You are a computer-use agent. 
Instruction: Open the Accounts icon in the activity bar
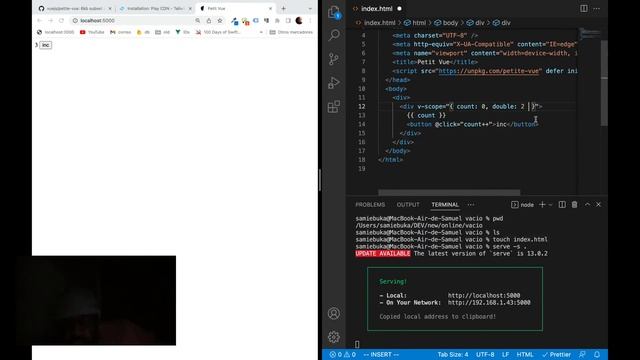tap(334, 313)
